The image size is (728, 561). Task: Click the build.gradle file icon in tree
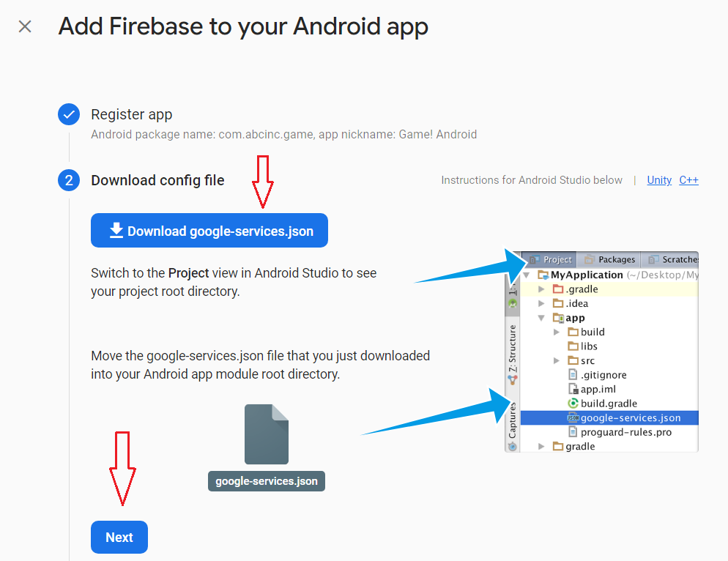pos(573,404)
